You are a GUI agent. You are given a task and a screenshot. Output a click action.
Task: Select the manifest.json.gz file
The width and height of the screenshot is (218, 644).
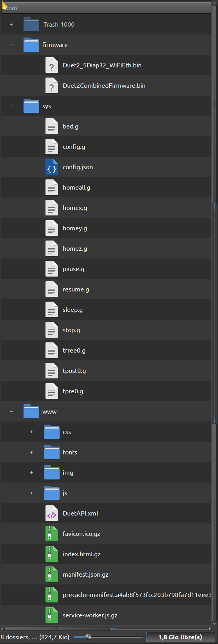tap(85, 574)
